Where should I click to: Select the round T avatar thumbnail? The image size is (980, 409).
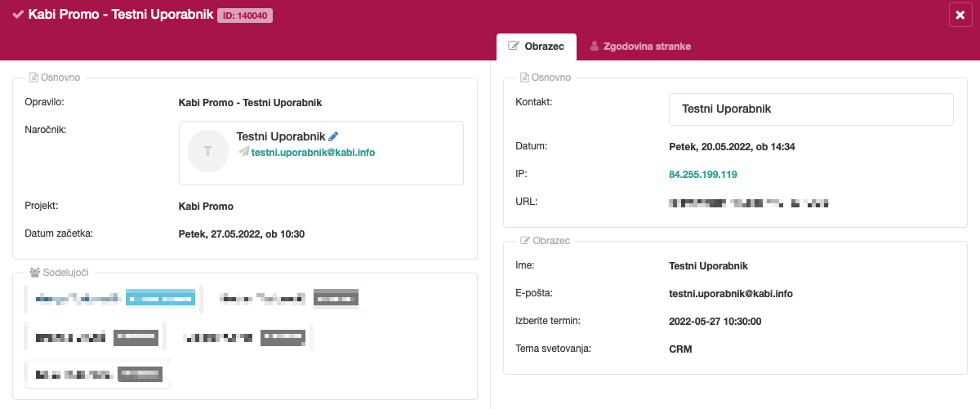click(207, 151)
